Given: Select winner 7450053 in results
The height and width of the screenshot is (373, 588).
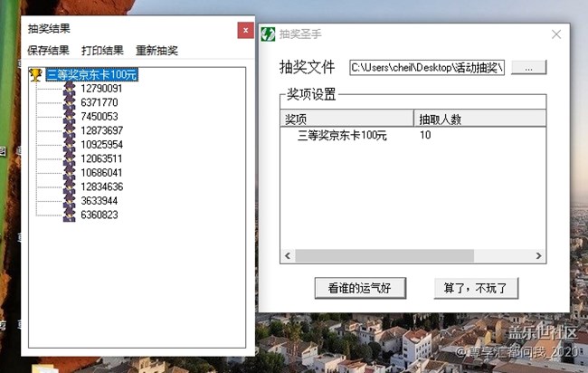Looking at the screenshot, I should [x=100, y=117].
